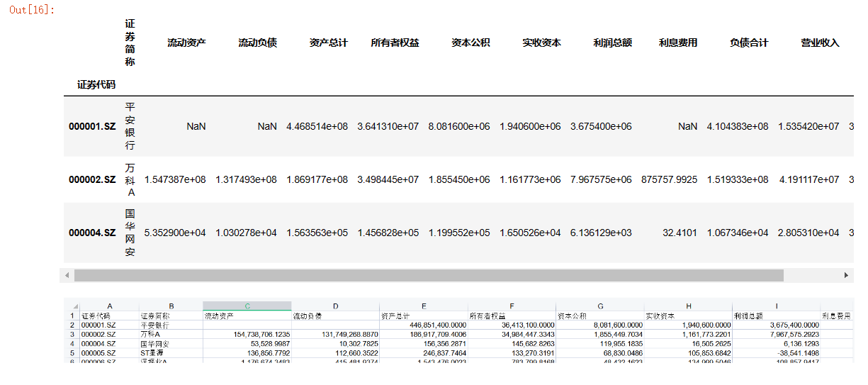Viewport: 868px width, 385px height.
Task: Click the 证券代码 index name label
Action: coord(96,84)
